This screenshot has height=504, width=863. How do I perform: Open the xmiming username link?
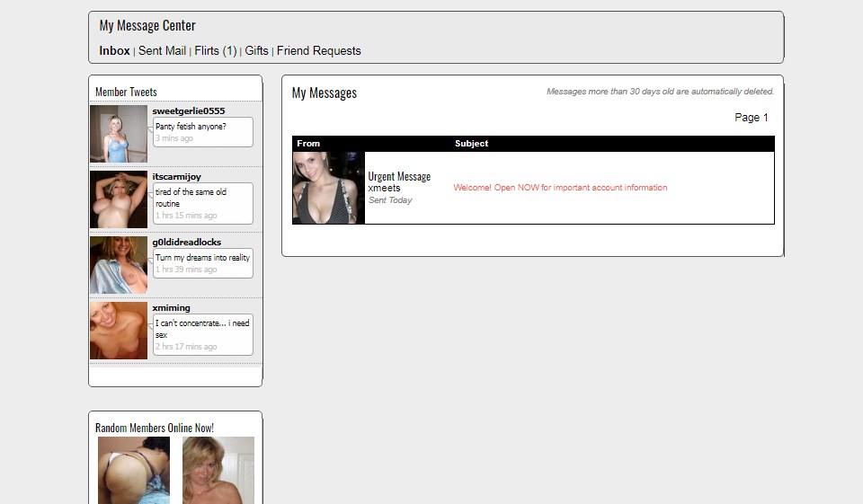[x=172, y=308]
